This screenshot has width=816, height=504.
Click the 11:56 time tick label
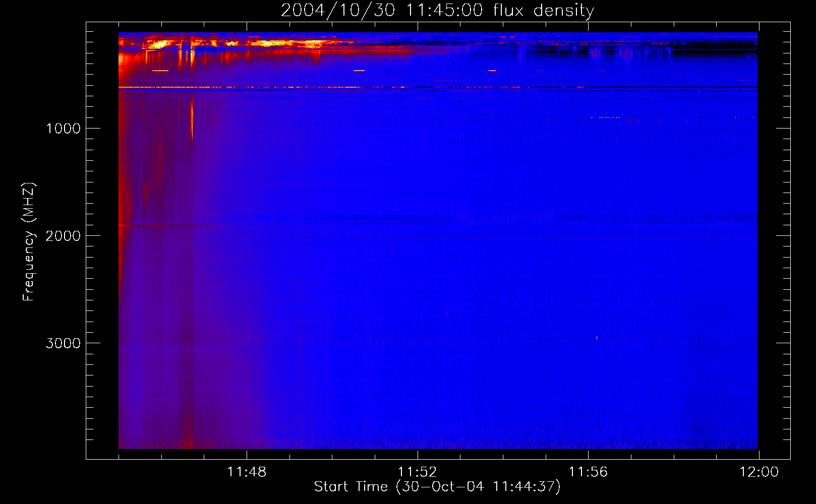pos(588,472)
